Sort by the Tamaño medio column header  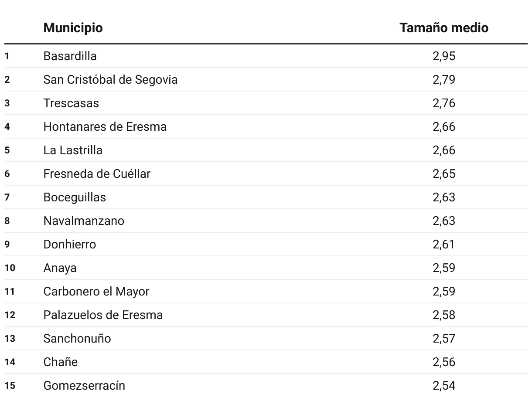(444, 28)
